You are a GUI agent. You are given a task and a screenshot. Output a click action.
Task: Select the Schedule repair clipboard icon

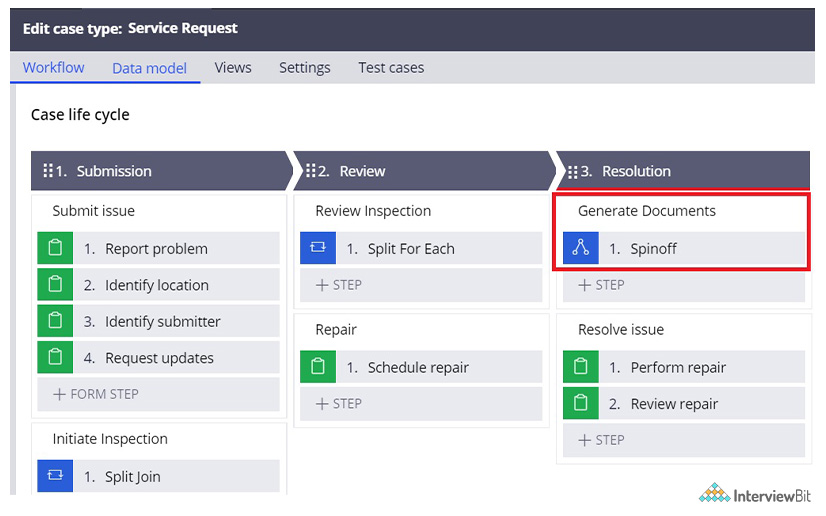(x=318, y=366)
